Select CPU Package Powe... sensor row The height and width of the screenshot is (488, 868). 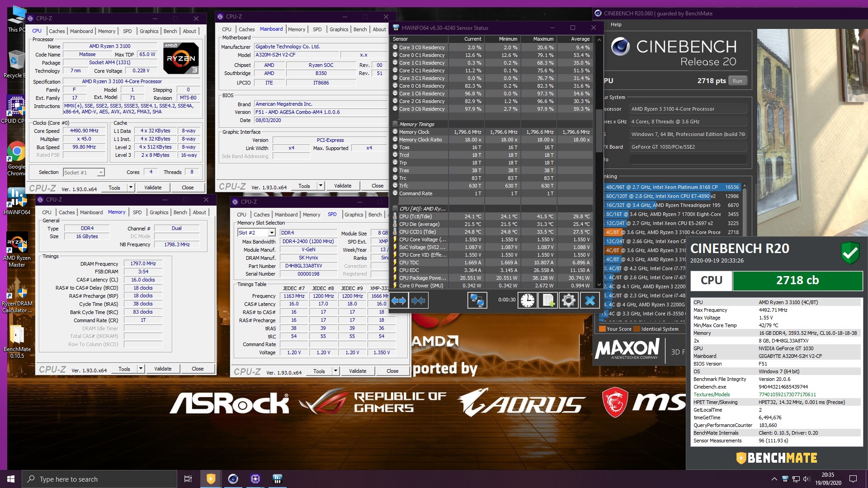click(492, 278)
